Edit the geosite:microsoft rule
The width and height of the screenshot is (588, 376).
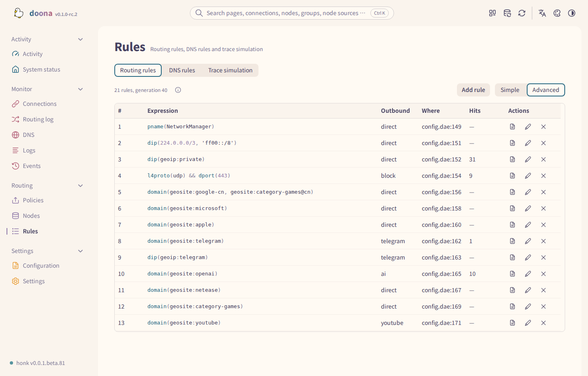528,208
